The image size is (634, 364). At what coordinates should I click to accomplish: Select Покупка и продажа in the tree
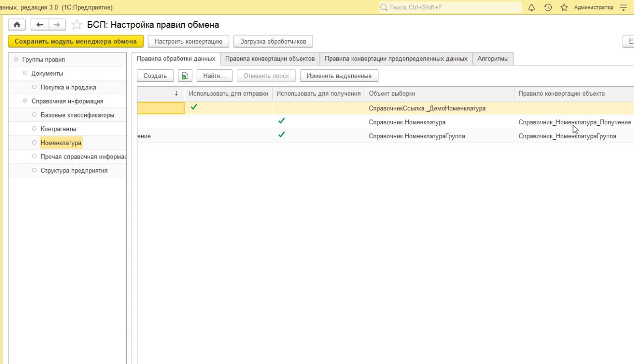68,87
